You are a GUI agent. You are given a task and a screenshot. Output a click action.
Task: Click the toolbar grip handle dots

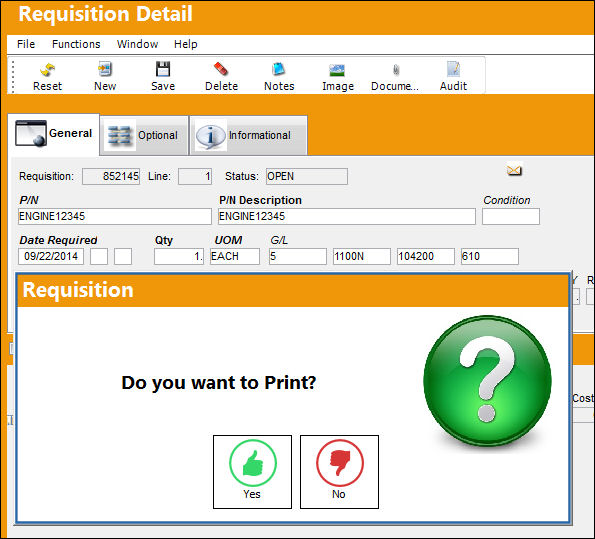click(x=13, y=76)
